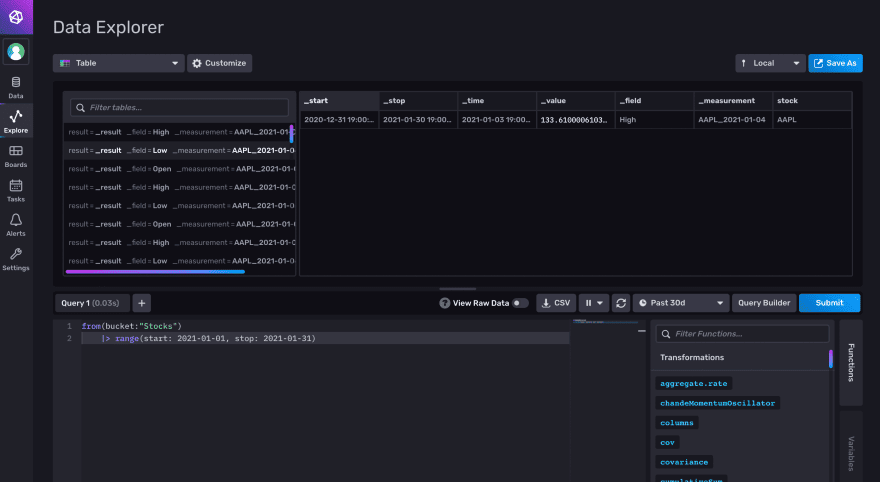Switch to Query Builder

point(764,303)
